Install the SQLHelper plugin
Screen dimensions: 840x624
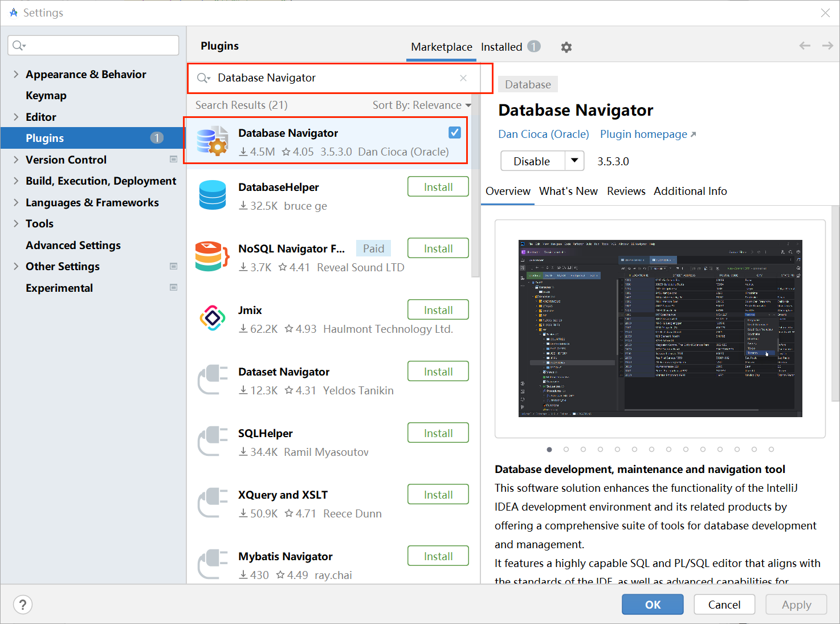tap(438, 433)
